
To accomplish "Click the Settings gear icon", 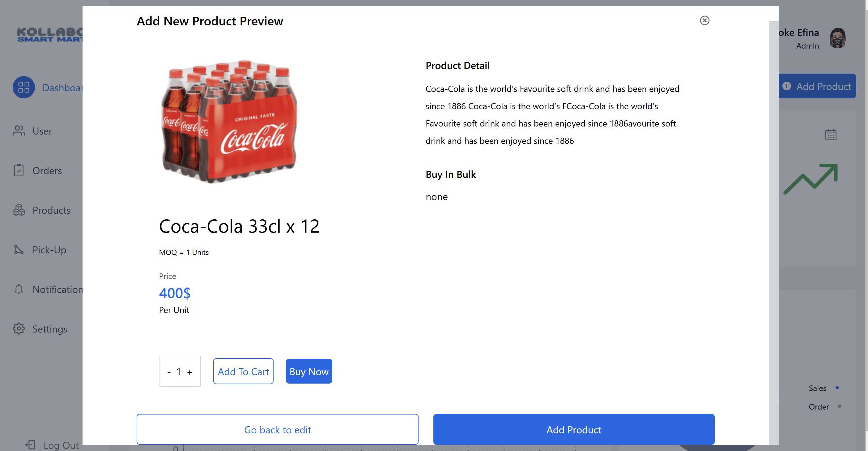I will tap(19, 329).
